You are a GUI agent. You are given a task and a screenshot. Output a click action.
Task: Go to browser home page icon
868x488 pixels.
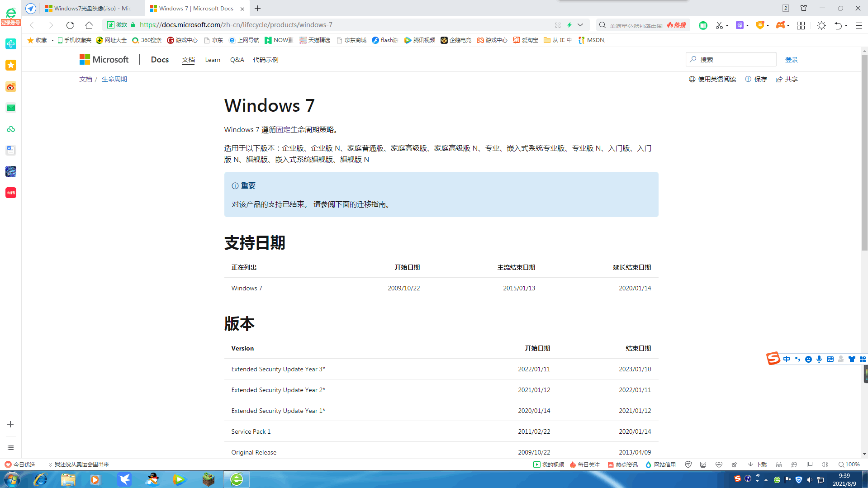(x=89, y=25)
